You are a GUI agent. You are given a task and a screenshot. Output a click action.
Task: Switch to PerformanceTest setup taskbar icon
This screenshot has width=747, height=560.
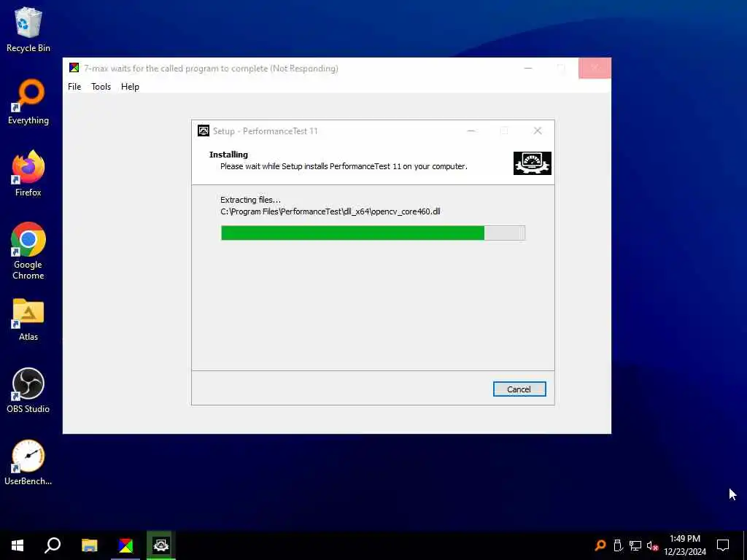click(x=161, y=545)
